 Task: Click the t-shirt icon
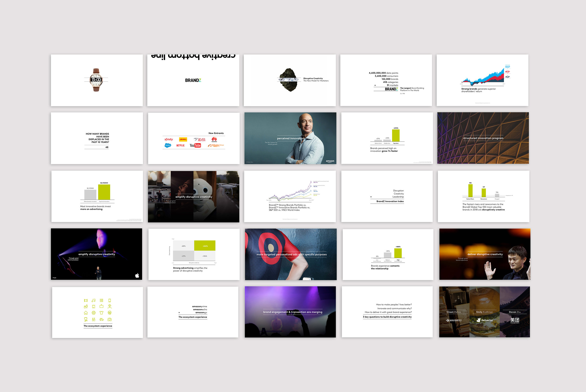click(101, 313)
